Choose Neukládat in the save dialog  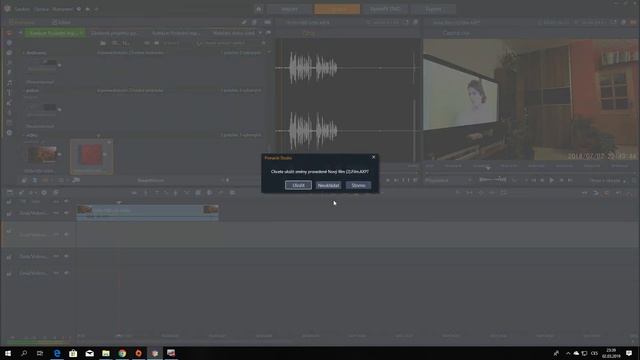pos(329,185)
